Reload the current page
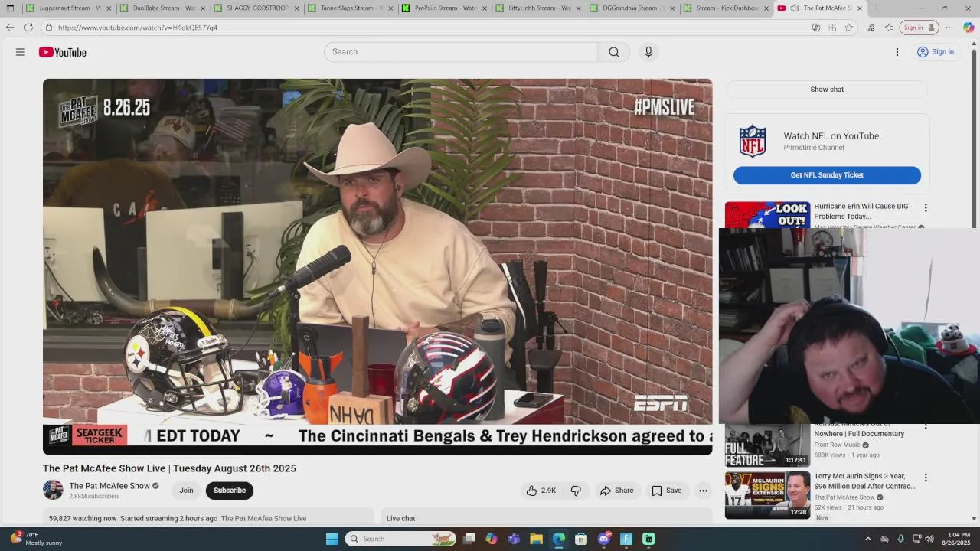The image size is (980, 551). click(28, 28)
